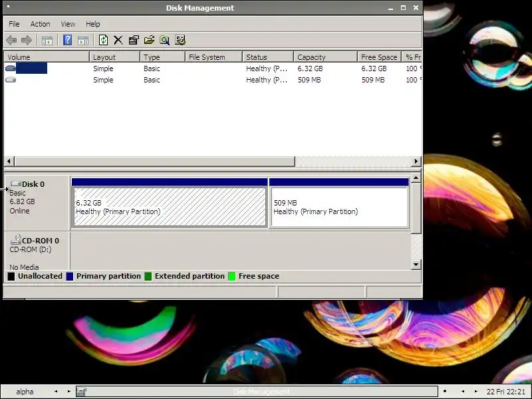The height and width of the screenshot is (399, 532).
Task: Click the bright green Free space swatch
Action: (x=231, y=276)
